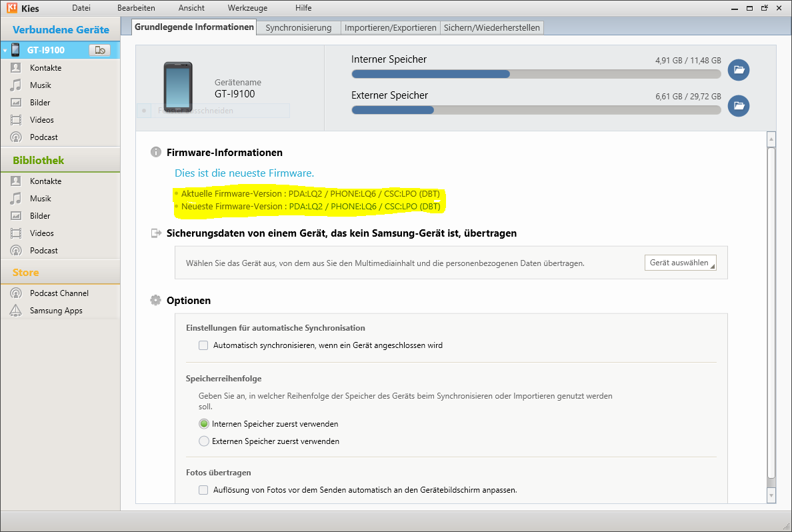The image size is (792, 532).
Task: Click Podcast icon under Verbundene Geräte
Action: point(16,137)
